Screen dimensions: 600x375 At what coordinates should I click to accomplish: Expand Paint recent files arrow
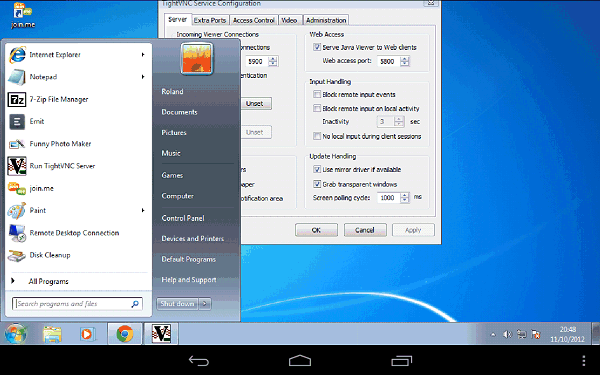tap(143, 210)
